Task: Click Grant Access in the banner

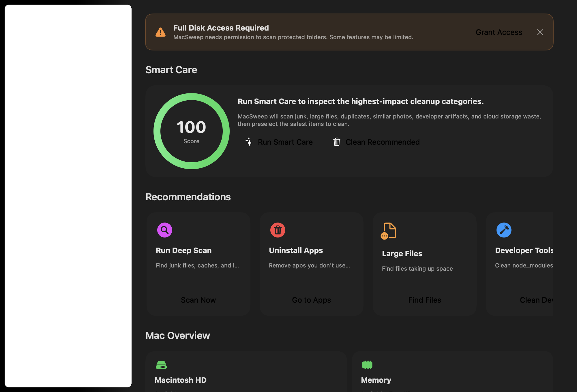Action: pos(499,32)
